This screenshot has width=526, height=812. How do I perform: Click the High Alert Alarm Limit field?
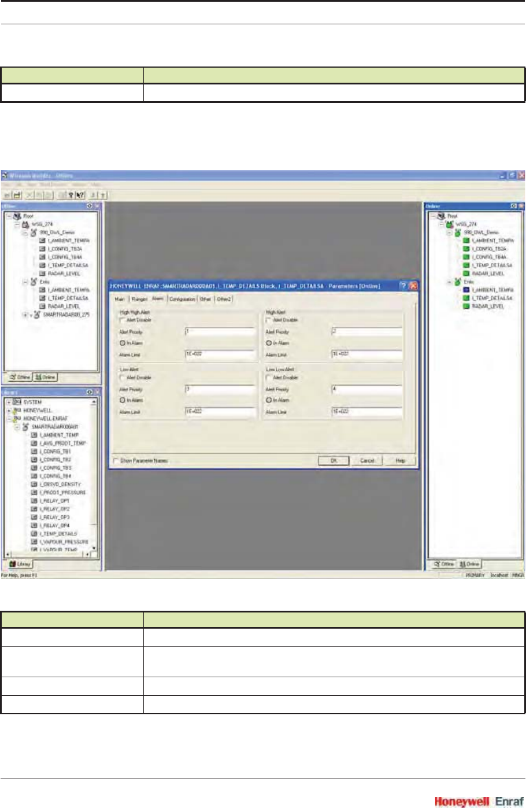366,355
